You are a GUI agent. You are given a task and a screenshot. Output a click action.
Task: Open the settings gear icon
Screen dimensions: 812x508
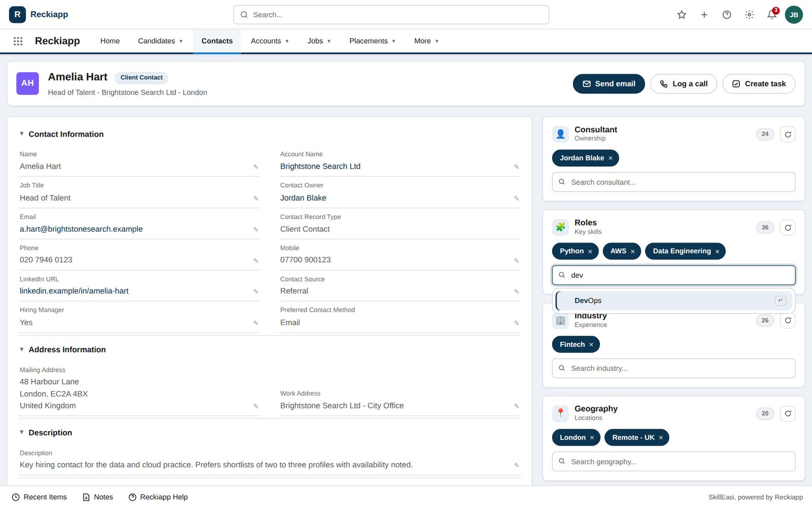749,15
